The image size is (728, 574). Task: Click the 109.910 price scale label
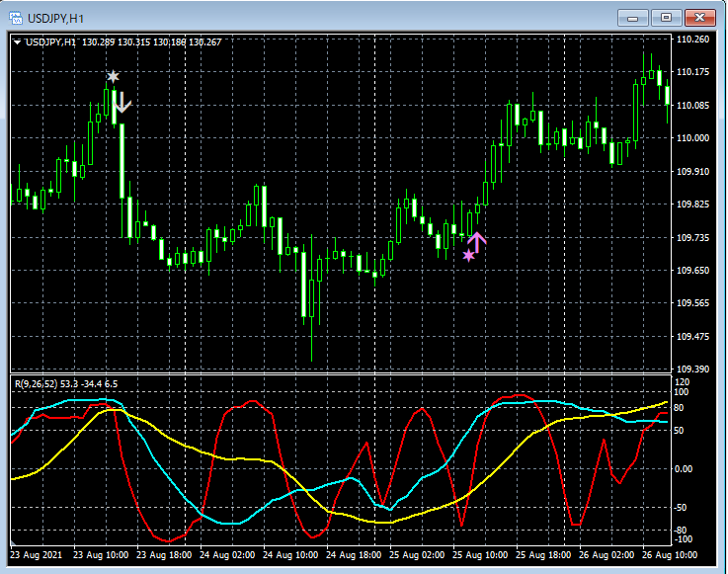(x=692, y=171)
